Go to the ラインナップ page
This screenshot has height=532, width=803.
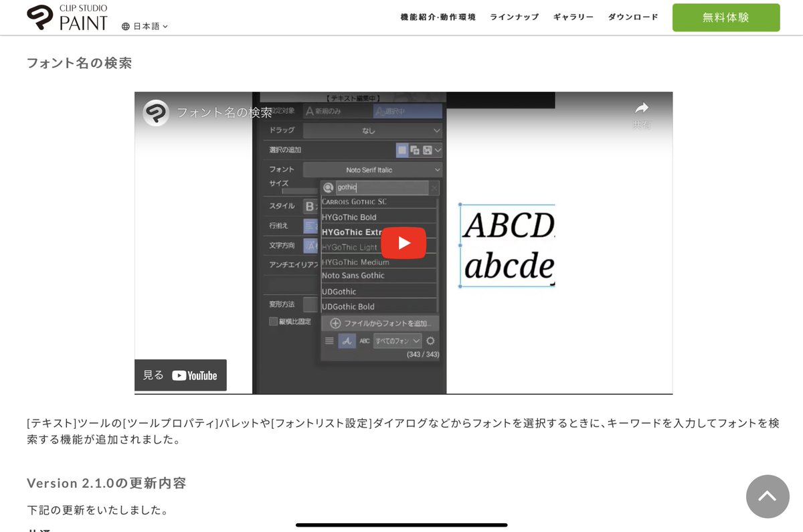point(515,17)
